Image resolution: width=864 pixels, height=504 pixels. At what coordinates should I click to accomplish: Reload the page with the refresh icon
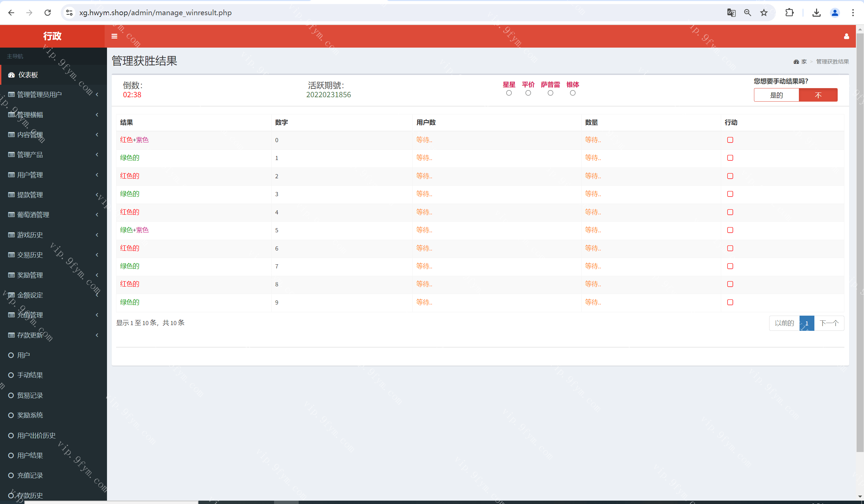48,13
